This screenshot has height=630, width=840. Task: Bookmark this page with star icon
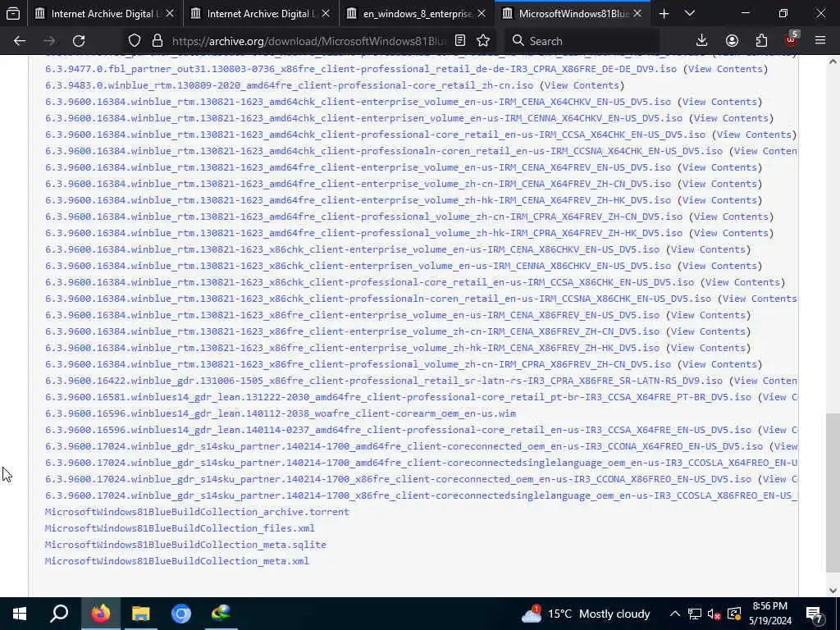pyautogui.click(x=483, y=41)
